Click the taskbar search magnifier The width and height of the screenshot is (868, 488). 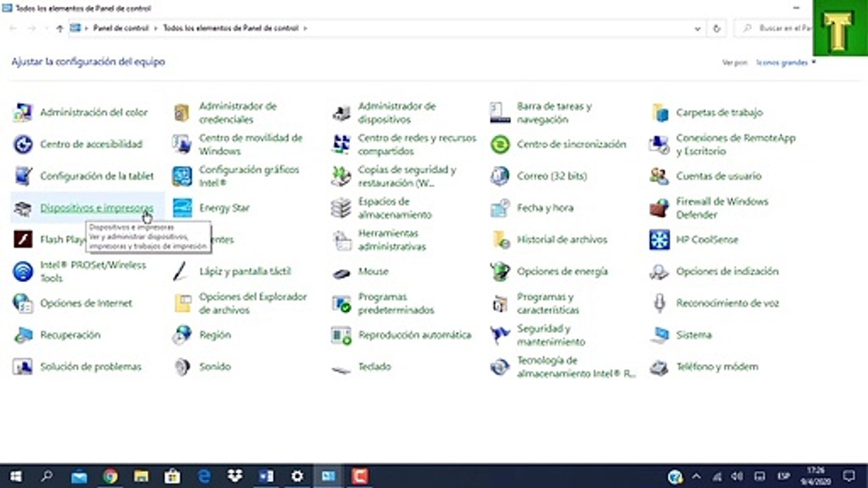[x=47, y=476]
